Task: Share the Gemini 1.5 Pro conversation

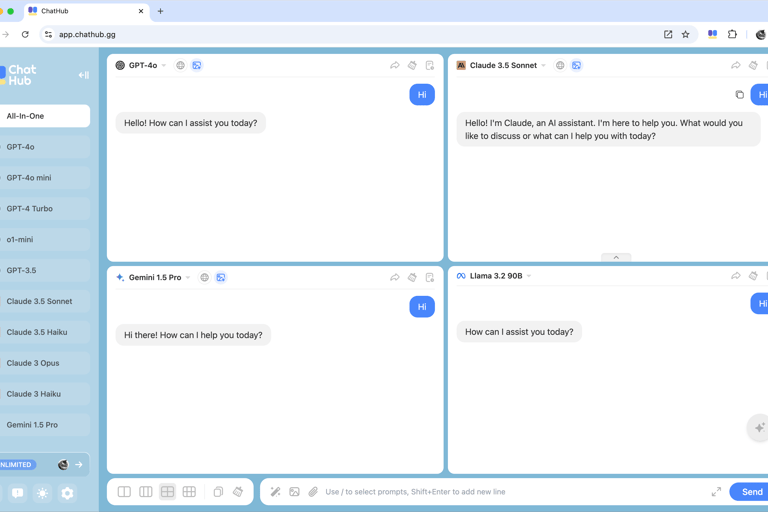Action: tap(395, 277)
